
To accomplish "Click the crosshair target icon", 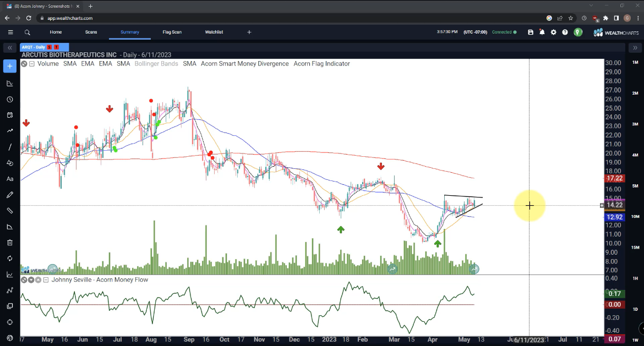I will [10, 322].
